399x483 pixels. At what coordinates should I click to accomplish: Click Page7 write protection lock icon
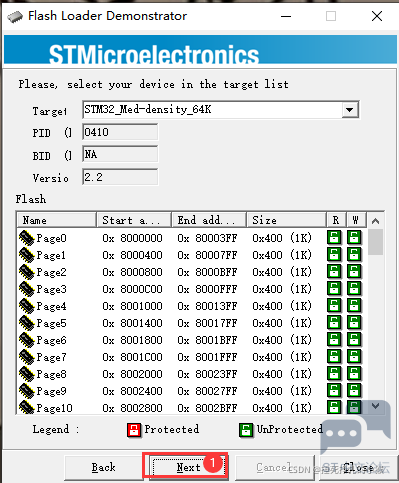[354, 357]
